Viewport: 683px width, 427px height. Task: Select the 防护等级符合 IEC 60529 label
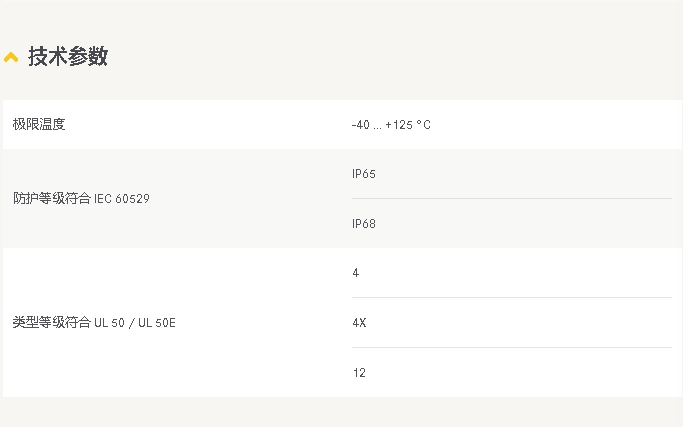tap(81, 198)
